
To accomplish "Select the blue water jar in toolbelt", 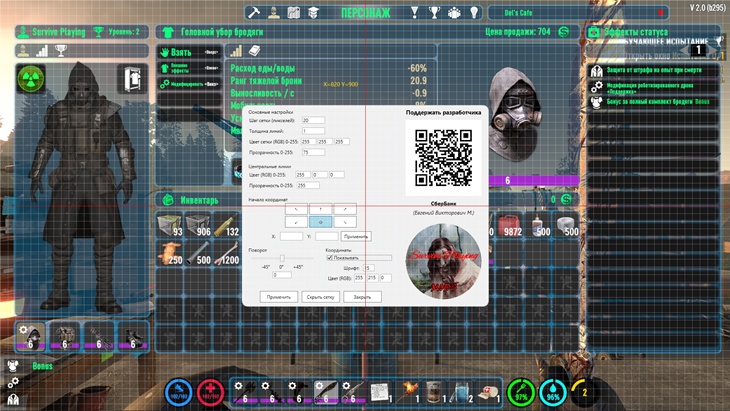I will click(x=461, y=392).
